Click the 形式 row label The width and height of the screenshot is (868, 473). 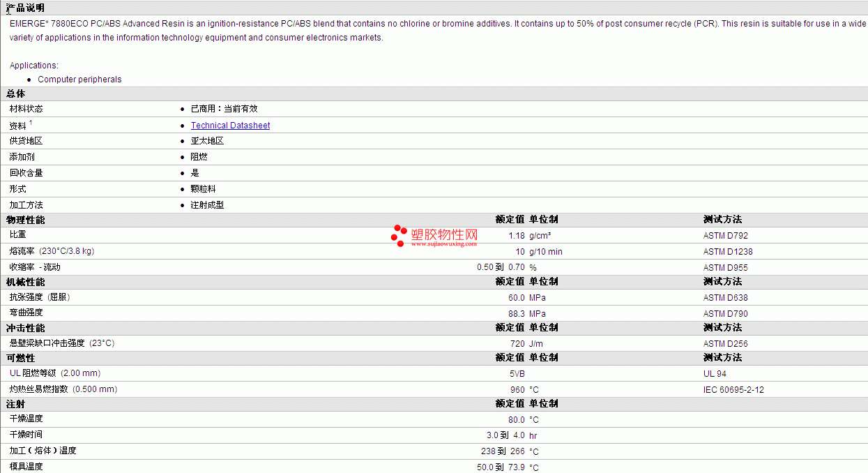(x=17, y=189)
